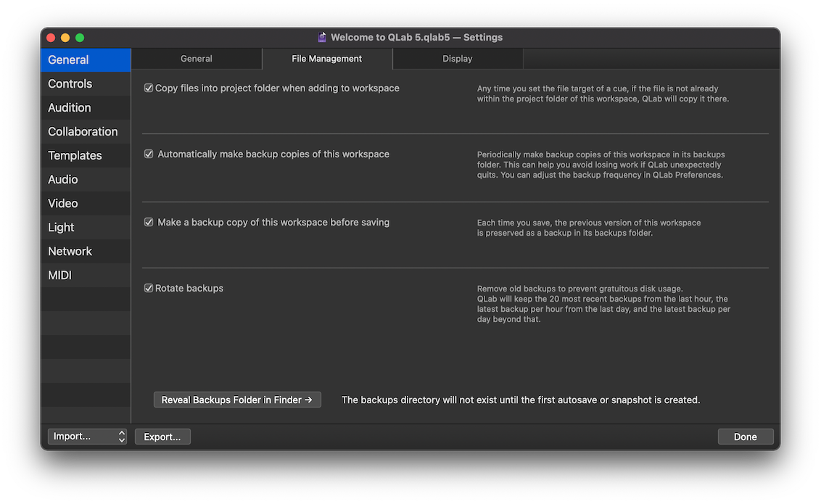Open the Export dialog
Image resolution: width=821 pixels, height=504 pixels.
(162, 436)
